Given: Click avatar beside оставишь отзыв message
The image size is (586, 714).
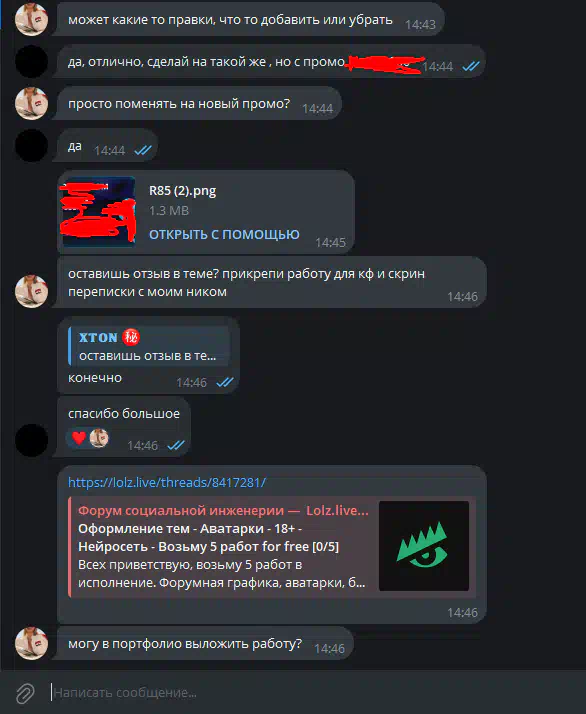Looking at the screenshot, I should 31,291.
